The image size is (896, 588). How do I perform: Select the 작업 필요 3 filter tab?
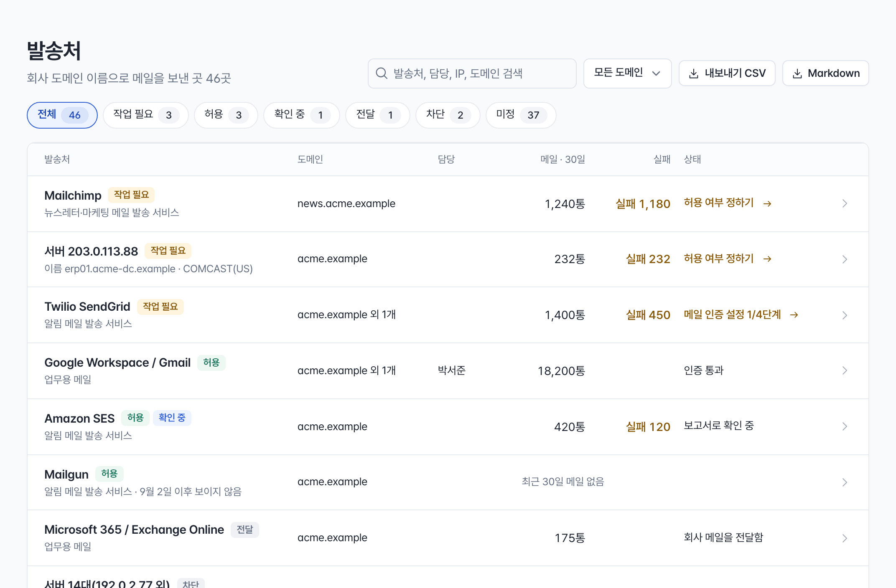(145, 115)
